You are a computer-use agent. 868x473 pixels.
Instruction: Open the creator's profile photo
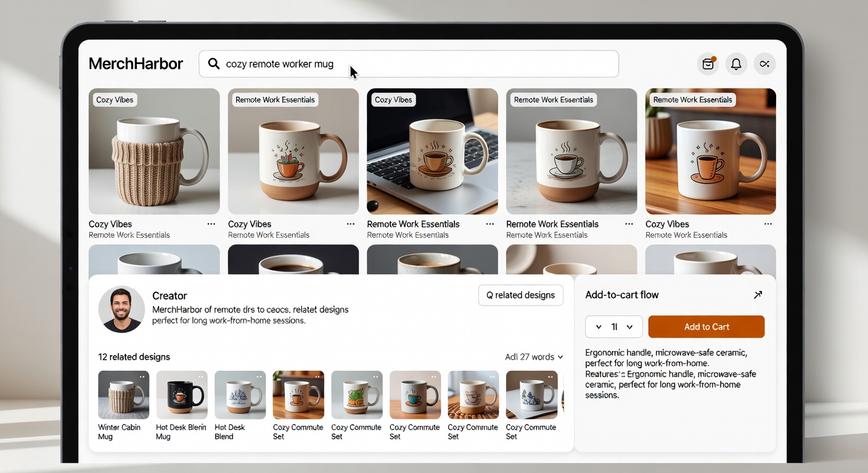tap(121, 309)
